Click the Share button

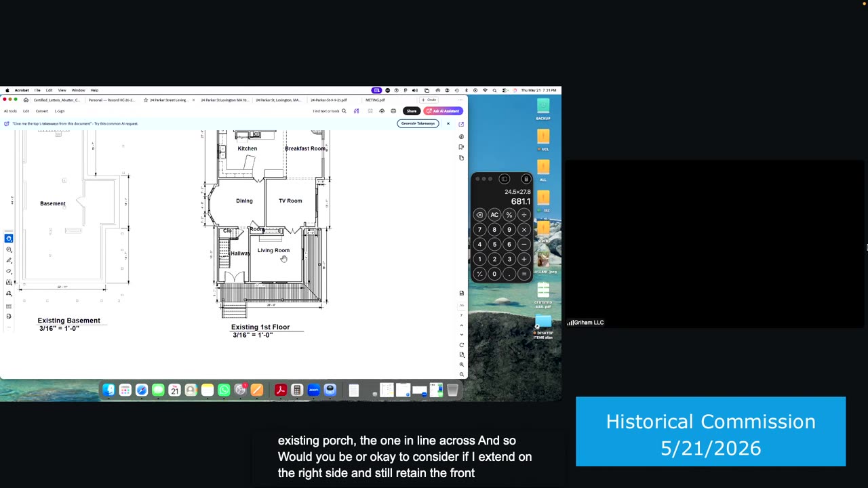[x=412, y=111]
